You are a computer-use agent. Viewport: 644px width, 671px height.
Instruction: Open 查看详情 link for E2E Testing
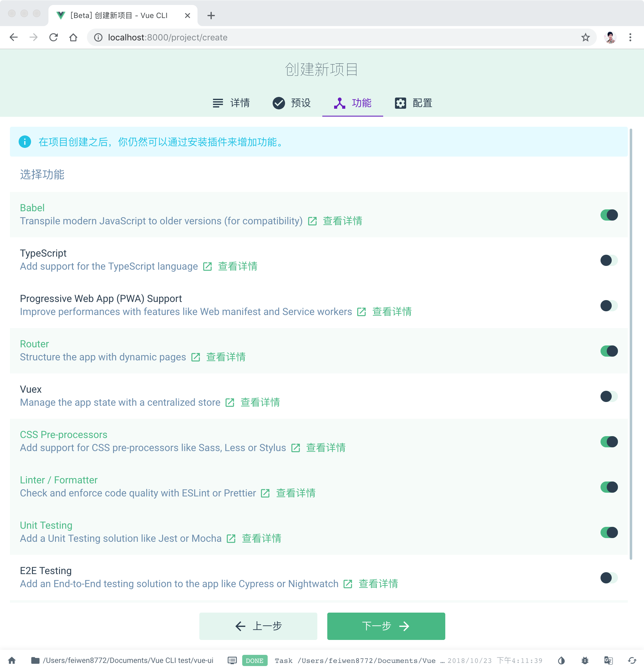pyautogui.click(x=378, y=584)
